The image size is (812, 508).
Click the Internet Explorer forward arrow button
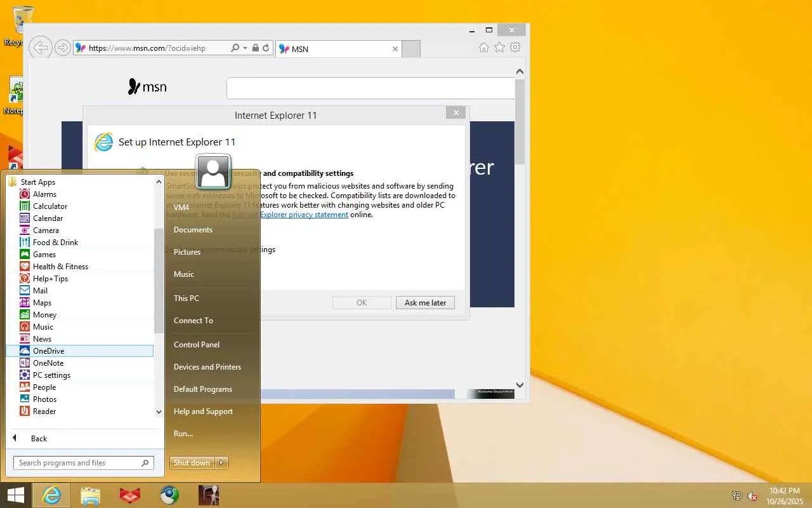[62, 48]
